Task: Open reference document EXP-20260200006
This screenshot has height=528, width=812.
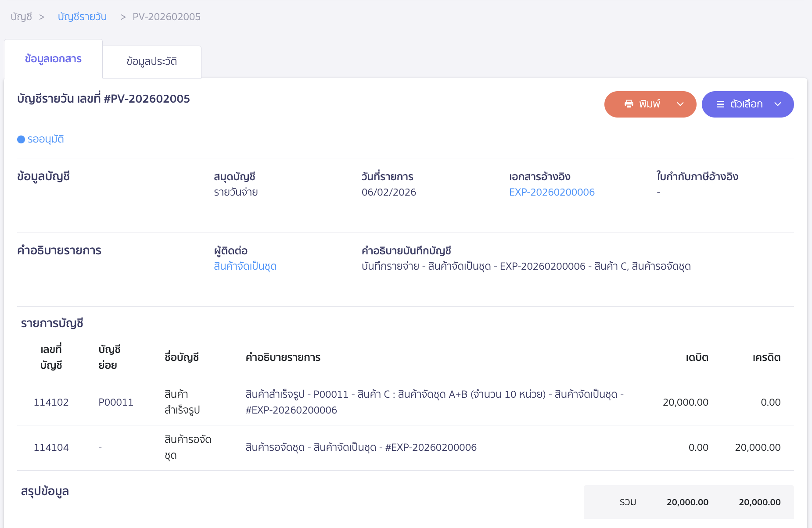Action: (552, 192)
